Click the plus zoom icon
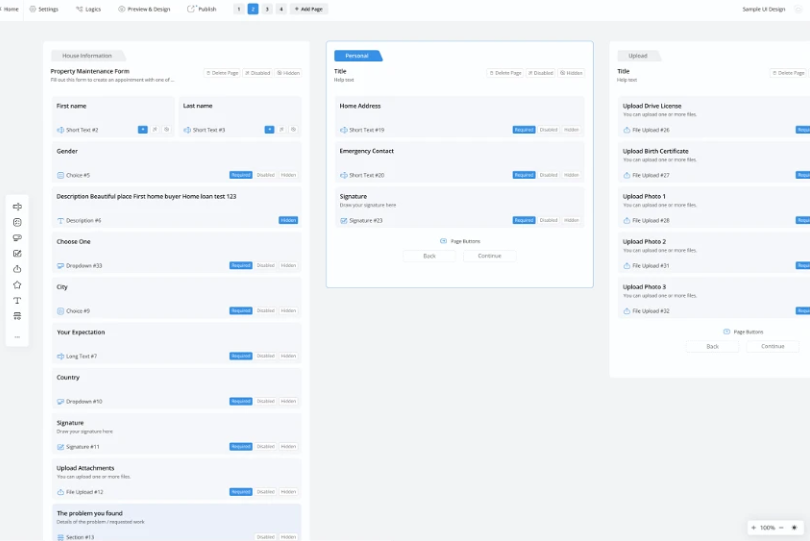The height and width of the screenshot is (541, 810). [x=754, y=528]
